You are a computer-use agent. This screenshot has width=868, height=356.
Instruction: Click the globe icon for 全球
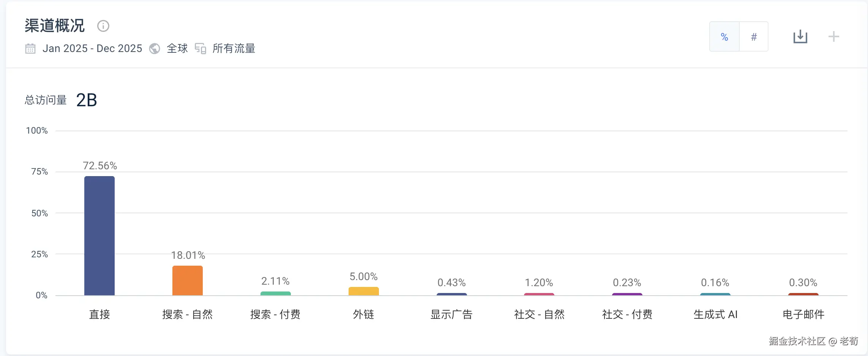pos(155,49)
